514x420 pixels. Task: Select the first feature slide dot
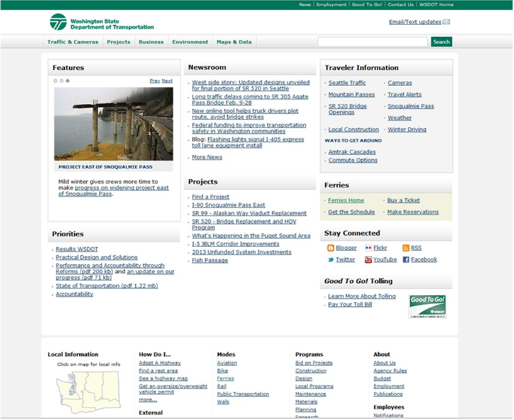pos(55,81)
